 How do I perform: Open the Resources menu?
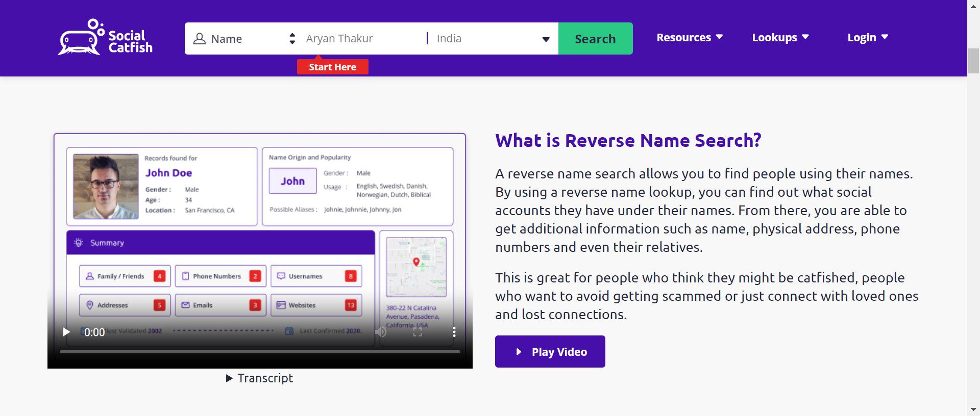pyautogui.click(x=689, y=38)
